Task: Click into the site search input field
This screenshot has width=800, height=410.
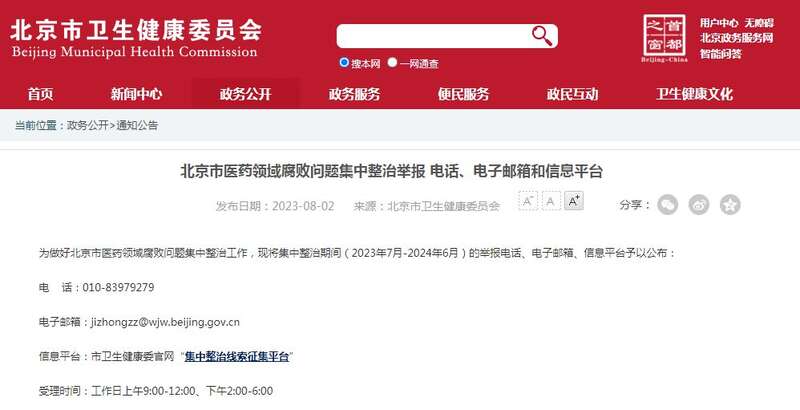Action: click(434, 36)
